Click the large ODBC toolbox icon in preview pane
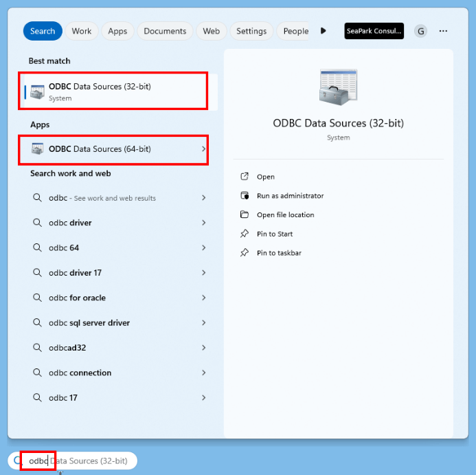Image resolution: width=476 pixels, height=475 pixels. click(x=338, y=87)
